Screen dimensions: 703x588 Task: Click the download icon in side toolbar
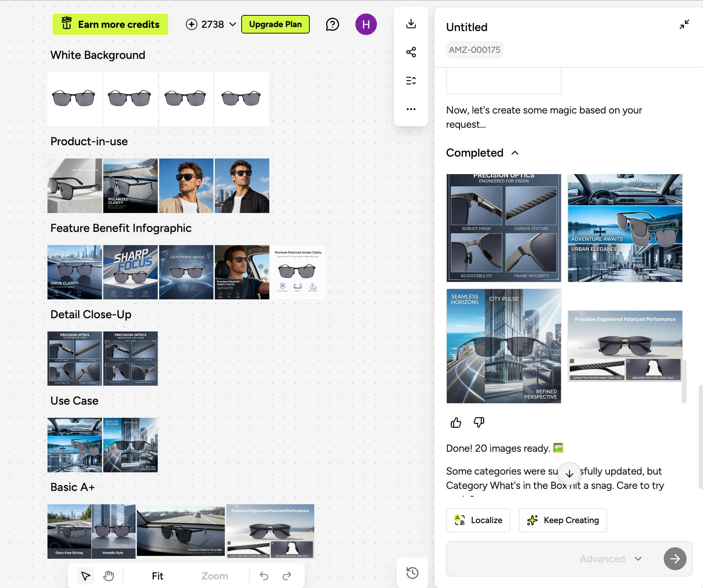[x=411, y=24]
